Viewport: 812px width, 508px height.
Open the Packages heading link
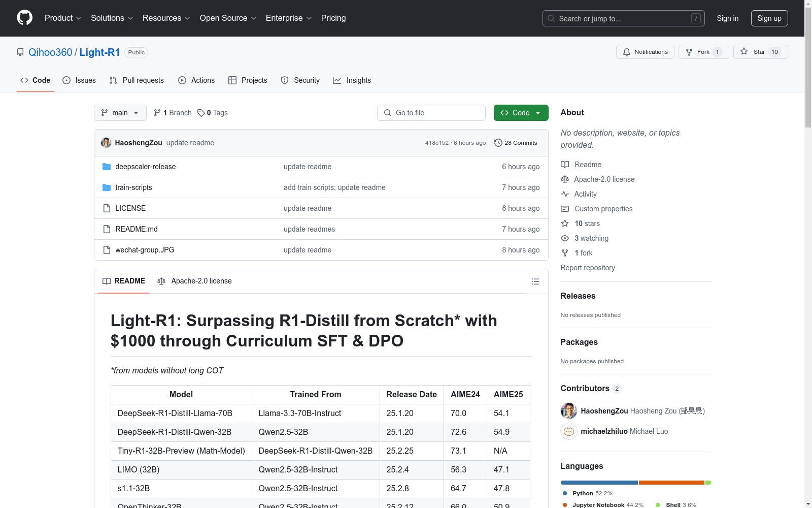[x=579, y=342]
